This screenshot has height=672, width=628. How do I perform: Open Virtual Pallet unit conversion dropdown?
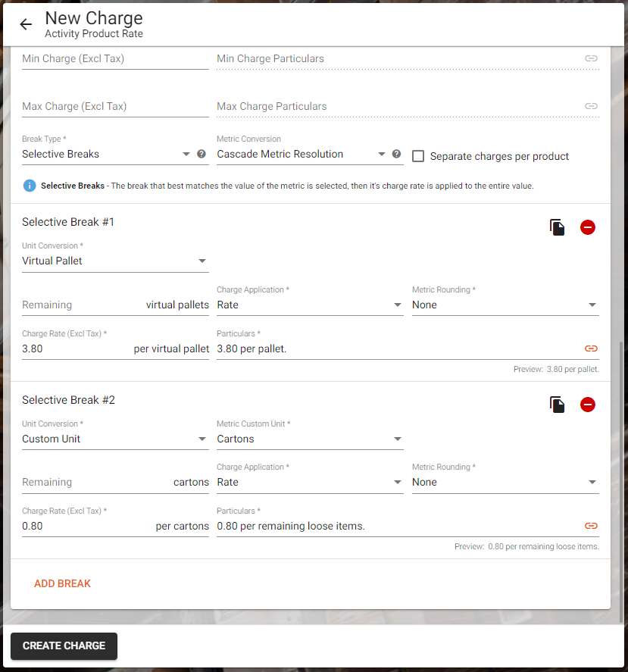(115, 261)
